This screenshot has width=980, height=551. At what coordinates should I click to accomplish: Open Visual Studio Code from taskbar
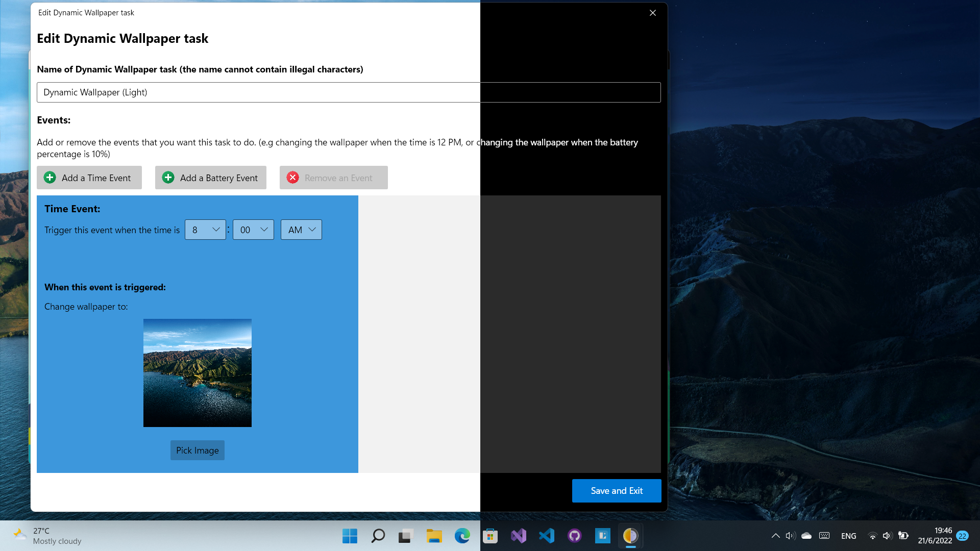546,536
